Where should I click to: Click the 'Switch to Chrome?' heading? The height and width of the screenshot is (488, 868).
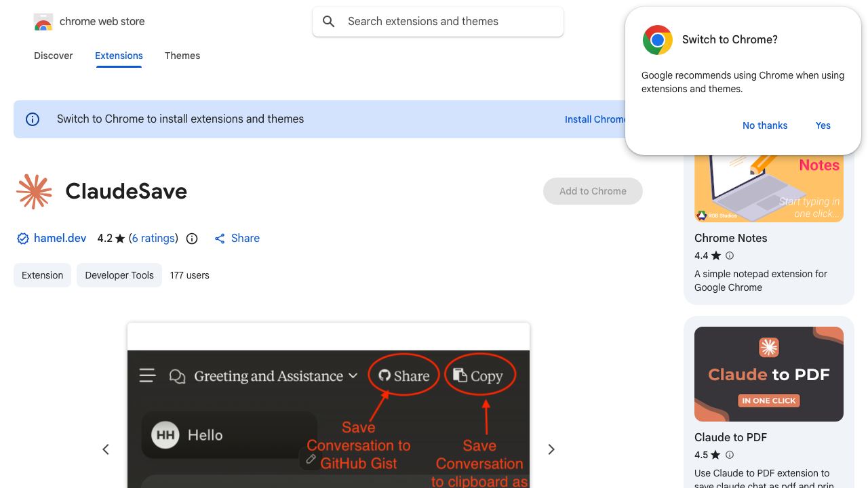pyautogui.click(x=730, y=39)
